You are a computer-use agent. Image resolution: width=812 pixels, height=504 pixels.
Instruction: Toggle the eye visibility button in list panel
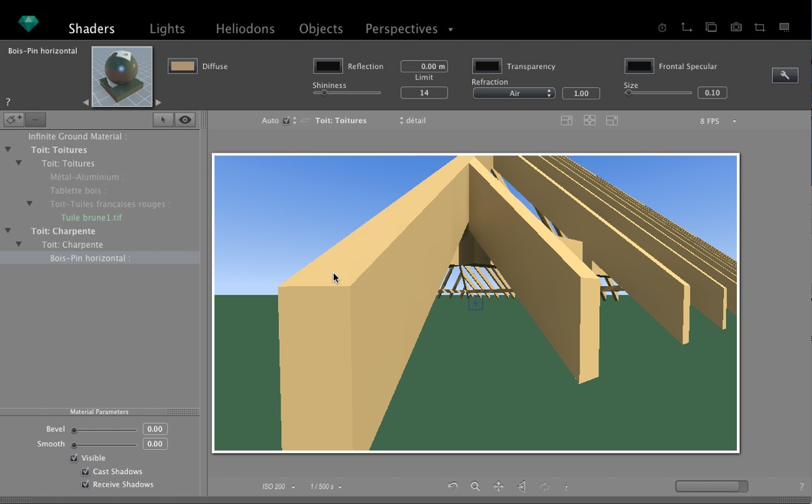click(185, 120)
